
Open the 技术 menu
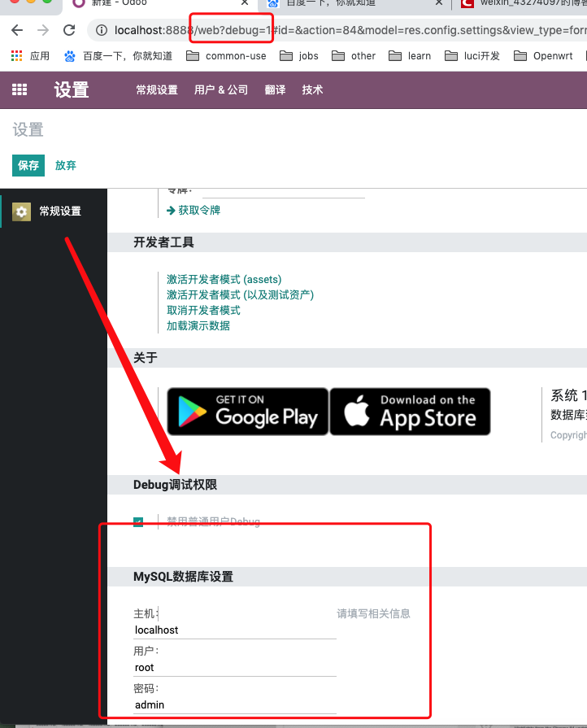click(x=312, y=90)
